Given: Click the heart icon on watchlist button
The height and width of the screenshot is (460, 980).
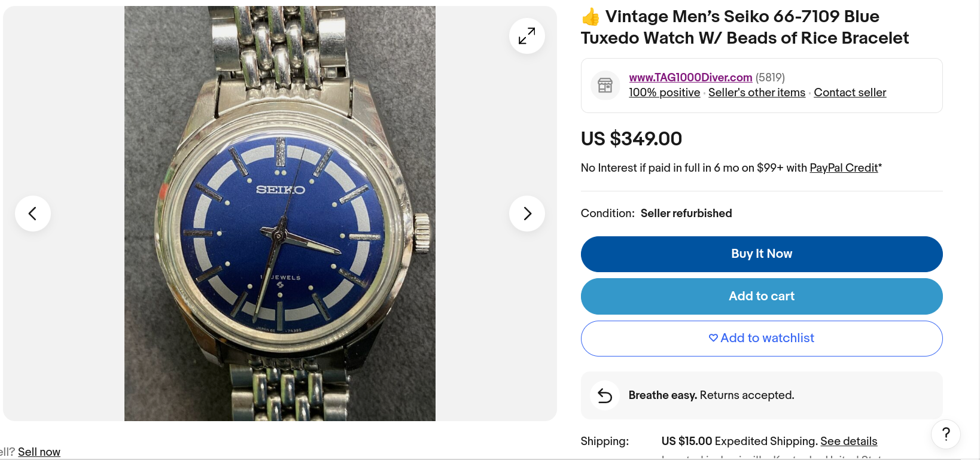Looking at the screenshot, I should [x=713, y=338].
